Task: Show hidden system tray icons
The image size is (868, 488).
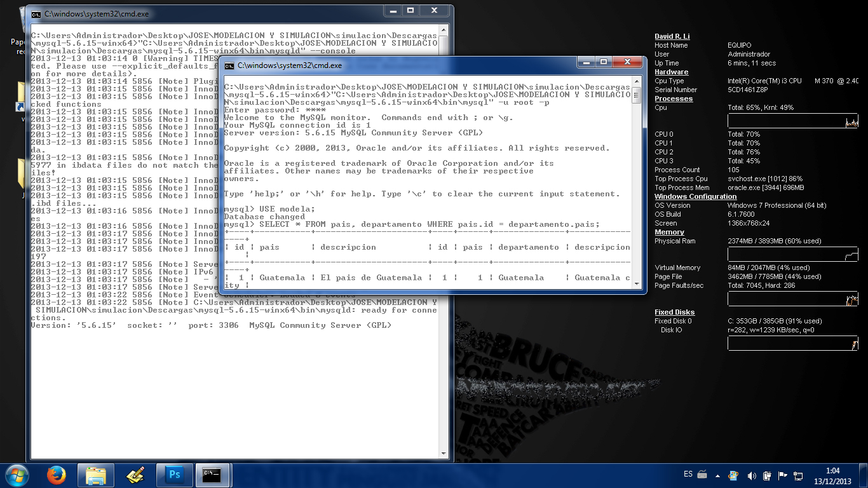Action: (x=718, y=475)
